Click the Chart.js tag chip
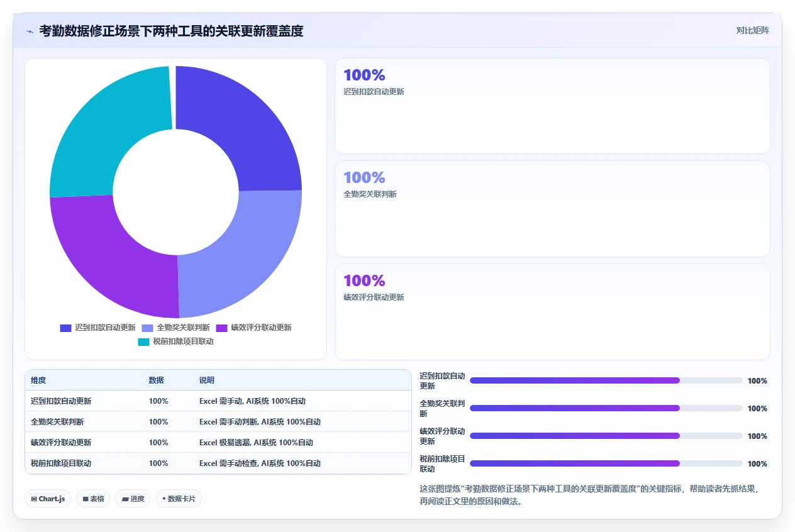The height and width of the screenshot is (532, 795). (48, 499)
